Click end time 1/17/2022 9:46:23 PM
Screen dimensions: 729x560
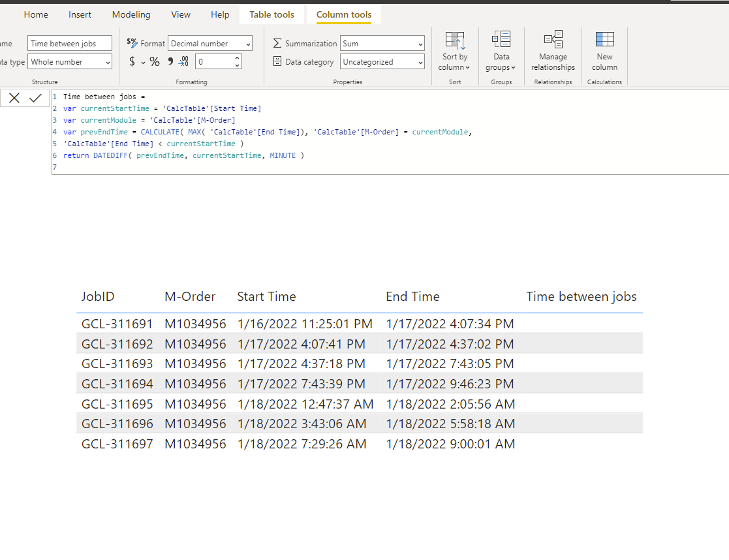point(450,384)
